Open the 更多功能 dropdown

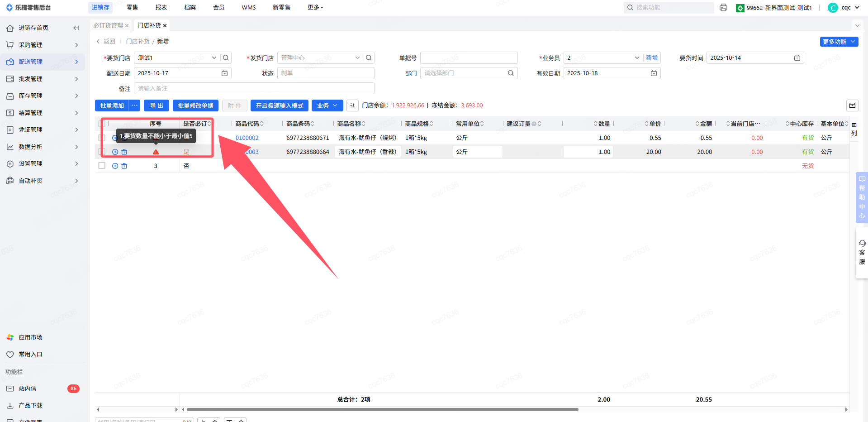click(x=839, y=42)
